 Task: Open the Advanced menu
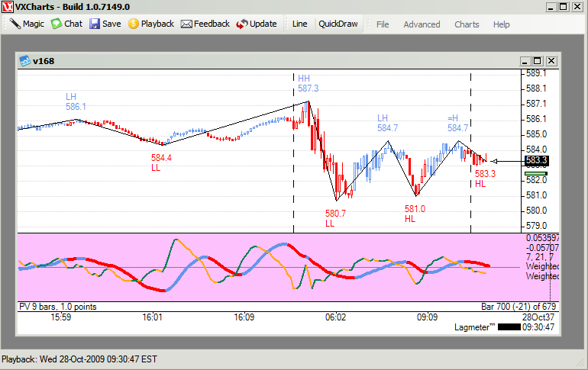pyautogui.click(x=422, y=24)
